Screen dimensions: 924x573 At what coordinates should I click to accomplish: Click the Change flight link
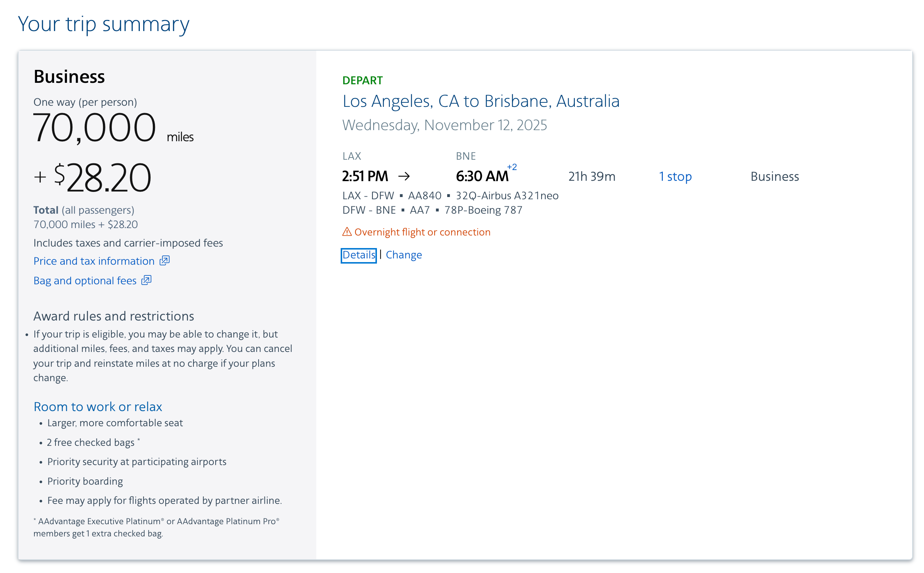click(x=404, y=255)
